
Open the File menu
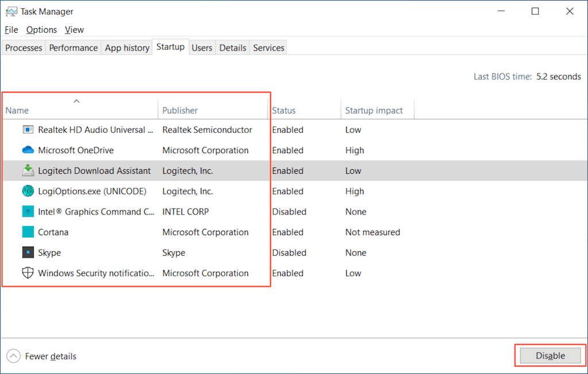(11, 30)
